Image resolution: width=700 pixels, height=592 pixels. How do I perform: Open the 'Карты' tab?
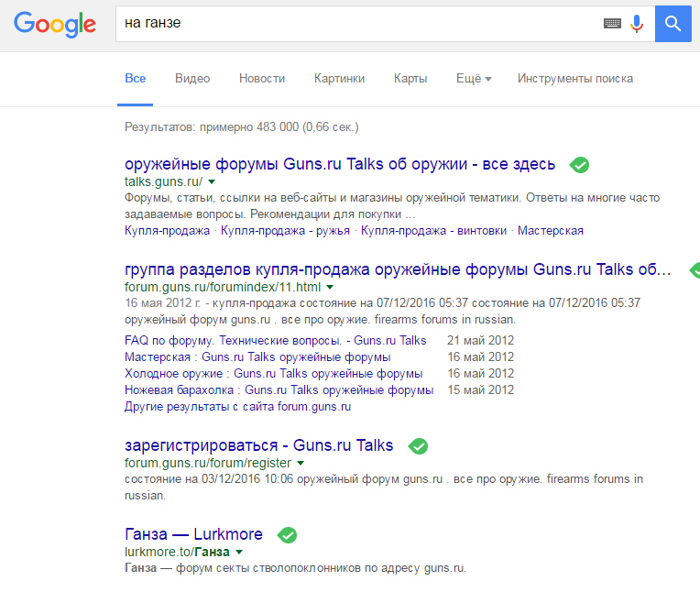click(x=410, y=79)
